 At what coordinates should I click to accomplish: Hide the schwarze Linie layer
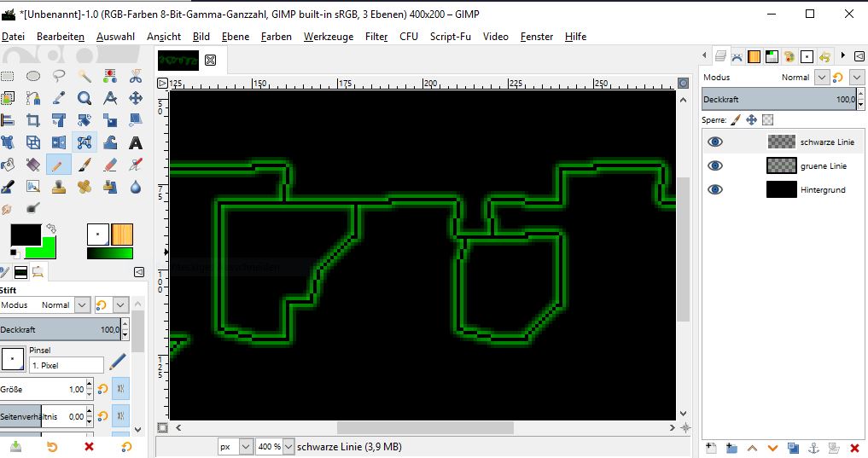715,142
